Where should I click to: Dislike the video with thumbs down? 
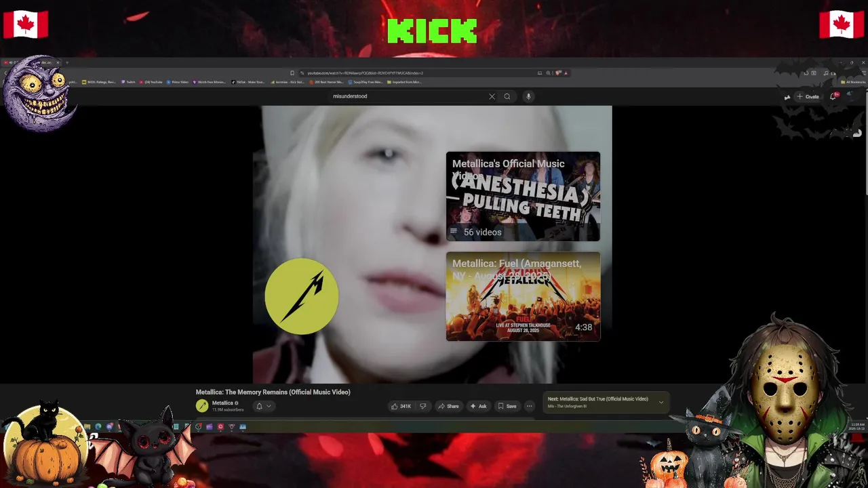(422, 406)
